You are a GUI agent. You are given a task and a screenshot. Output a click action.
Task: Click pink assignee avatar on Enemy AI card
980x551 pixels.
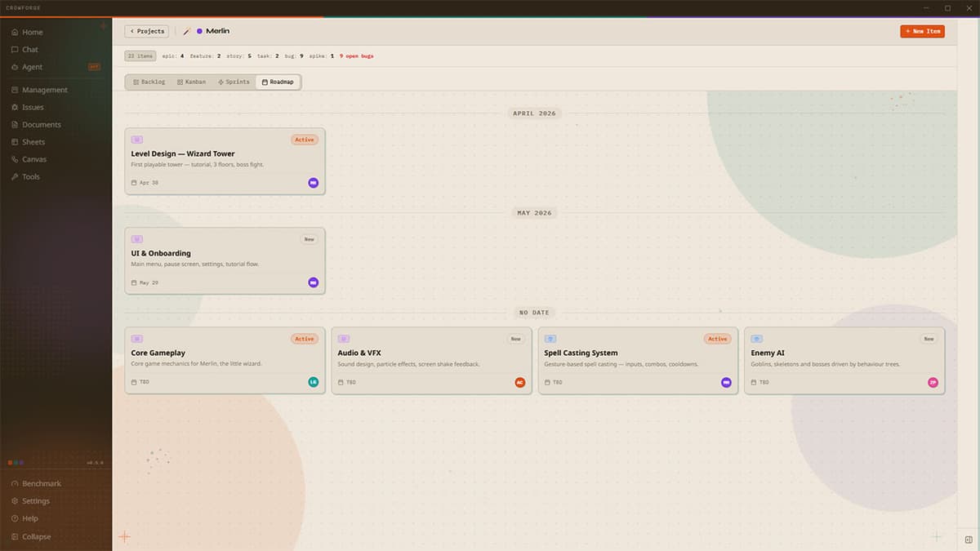933,382
